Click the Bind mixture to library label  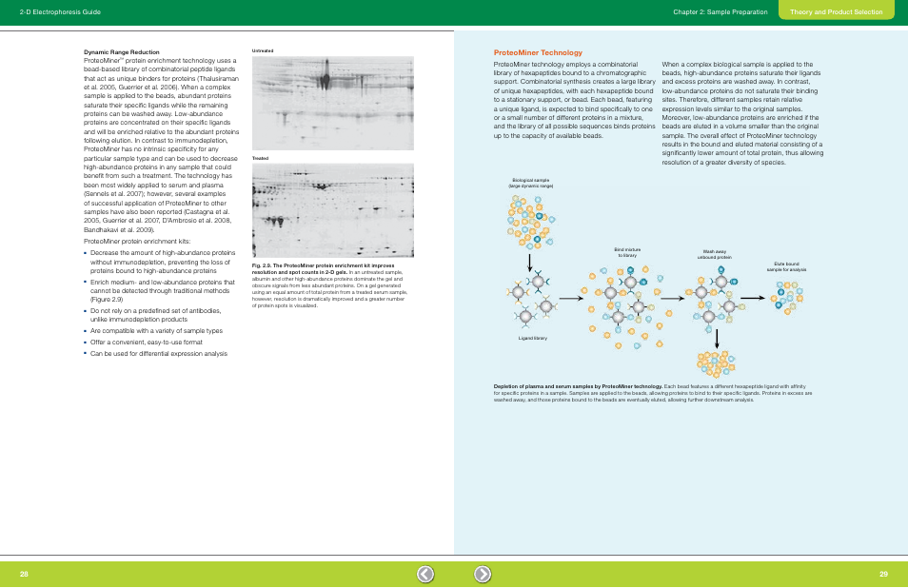(x=627, y=252)
